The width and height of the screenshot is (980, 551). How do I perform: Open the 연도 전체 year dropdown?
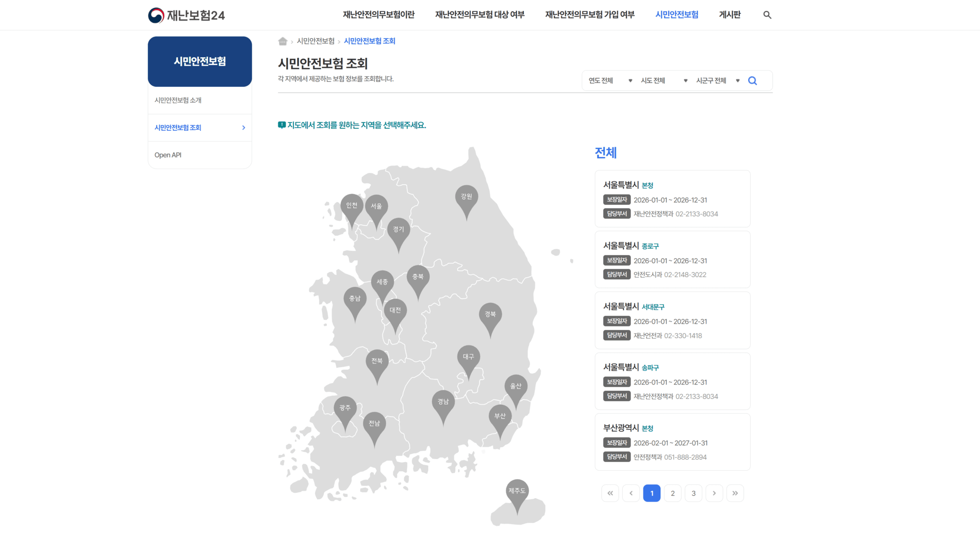point(610,81)
